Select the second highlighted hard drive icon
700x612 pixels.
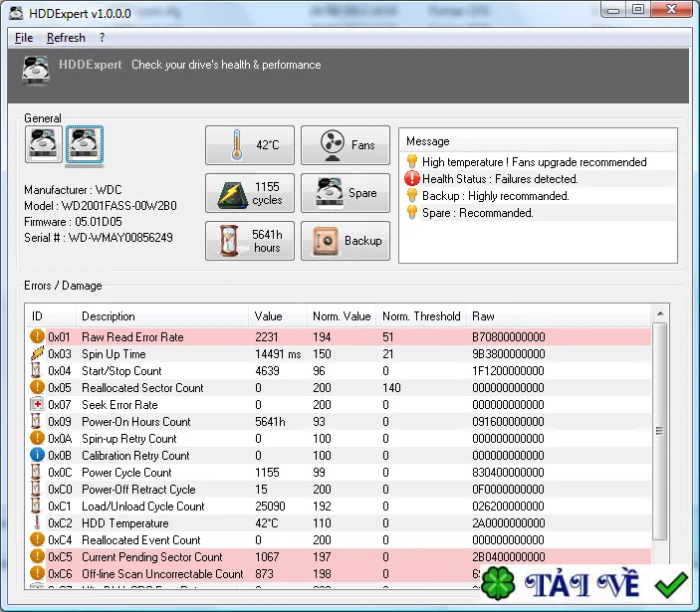pyautogui.click(x=85, y=144)
